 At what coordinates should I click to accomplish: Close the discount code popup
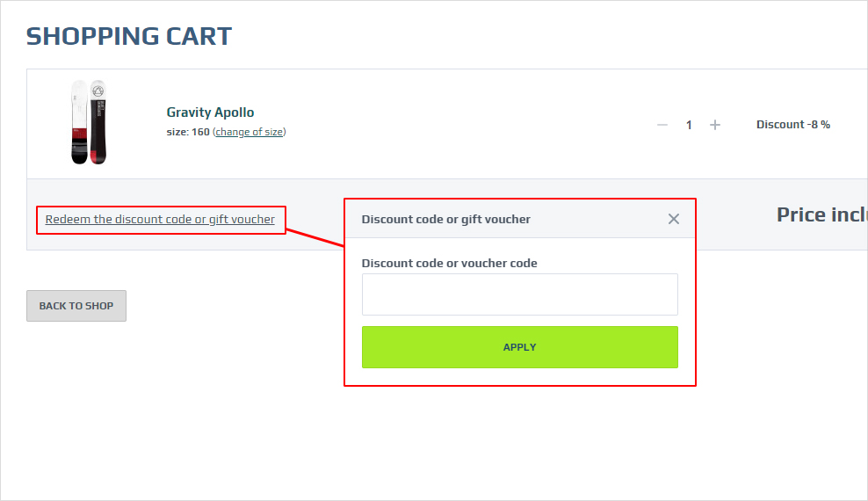tap(673, 219)
